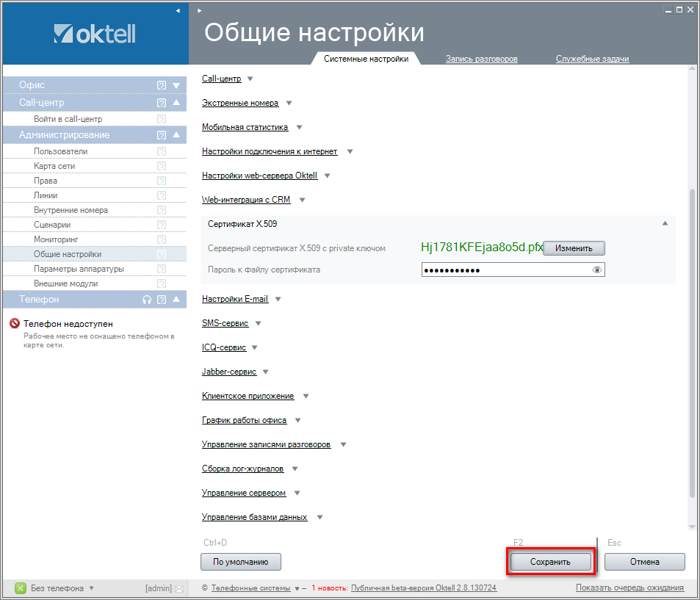
Task: Click help icon beside Карта сети
Action: (162, 166)
